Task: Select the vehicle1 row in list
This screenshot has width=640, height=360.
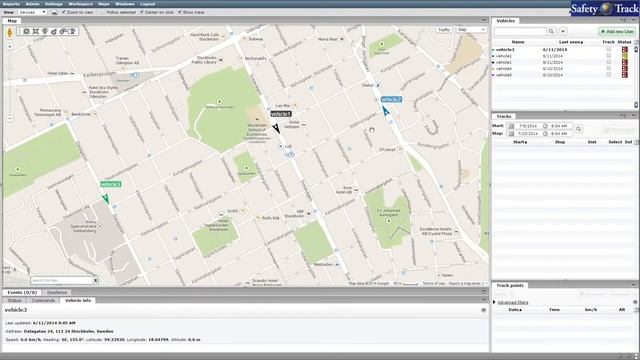Action: [x=563, y=62]
